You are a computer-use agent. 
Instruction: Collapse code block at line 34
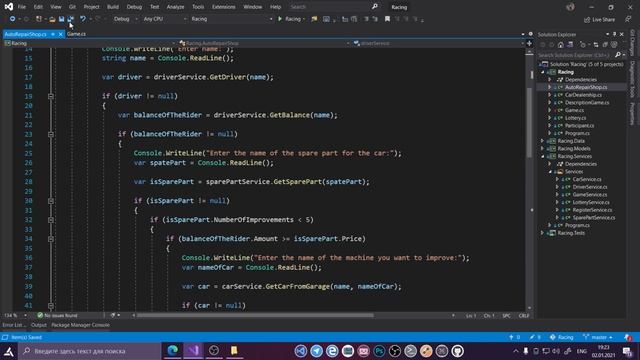51,239
